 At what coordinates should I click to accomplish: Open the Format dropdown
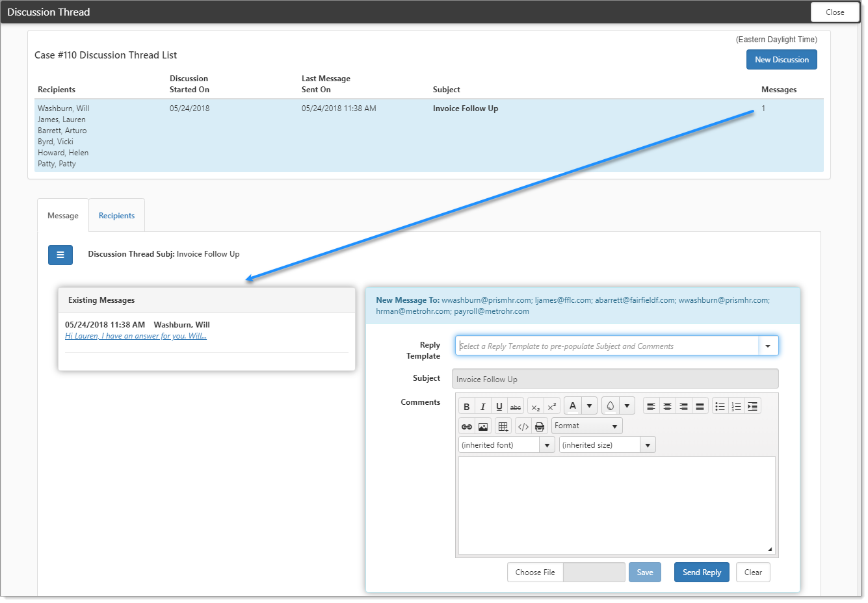586,426
